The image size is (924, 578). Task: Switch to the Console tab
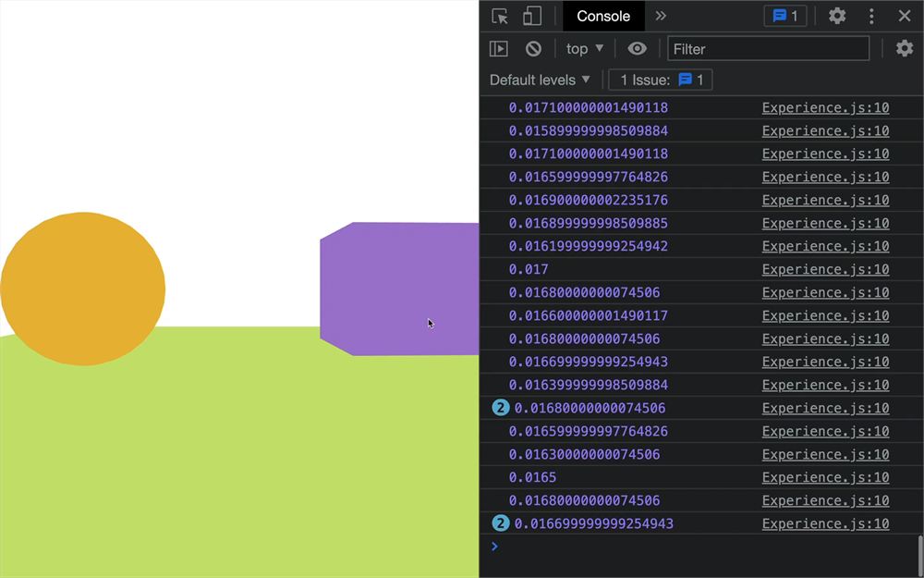coord(603,16)
